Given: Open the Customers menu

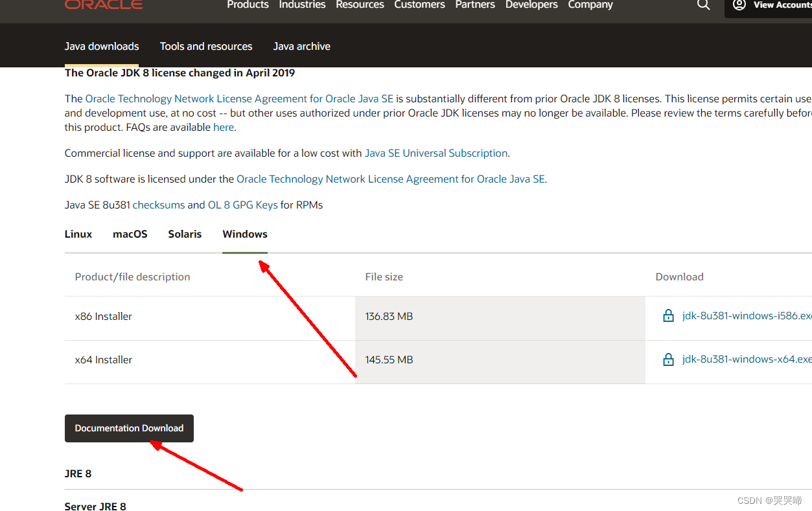Looking at the screenshot, I should (x=419, y=5).
